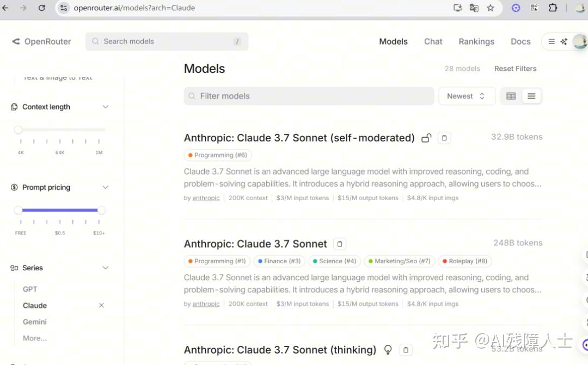Viewport: 588px width, 365px height.
Task: Click the Series section icon
Action: tap(14, 268)
